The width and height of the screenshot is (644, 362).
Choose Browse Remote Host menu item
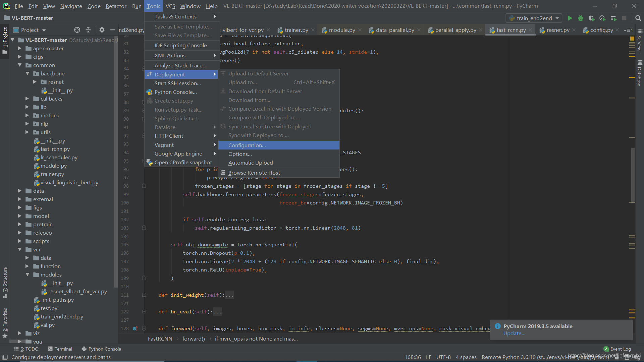tap(279, 173)
